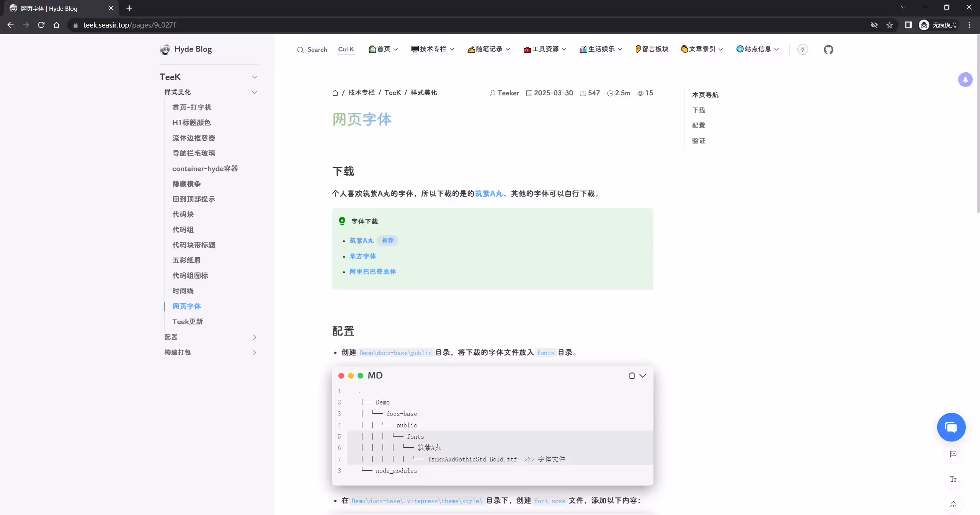Jump to 验证 in page navigation
The height and width of the screenshot is (515, 980).
tap(699, 141)
